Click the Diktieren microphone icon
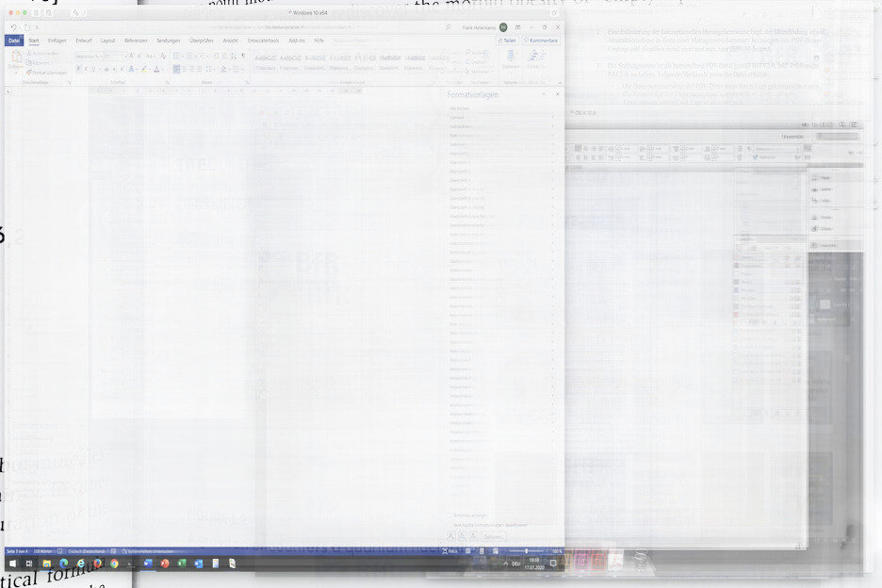Screen dimensions: 882x588 tap(511, 56)
